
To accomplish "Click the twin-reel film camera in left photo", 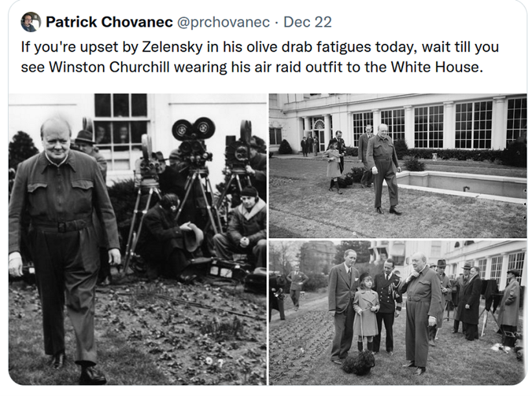I will 194,142.
